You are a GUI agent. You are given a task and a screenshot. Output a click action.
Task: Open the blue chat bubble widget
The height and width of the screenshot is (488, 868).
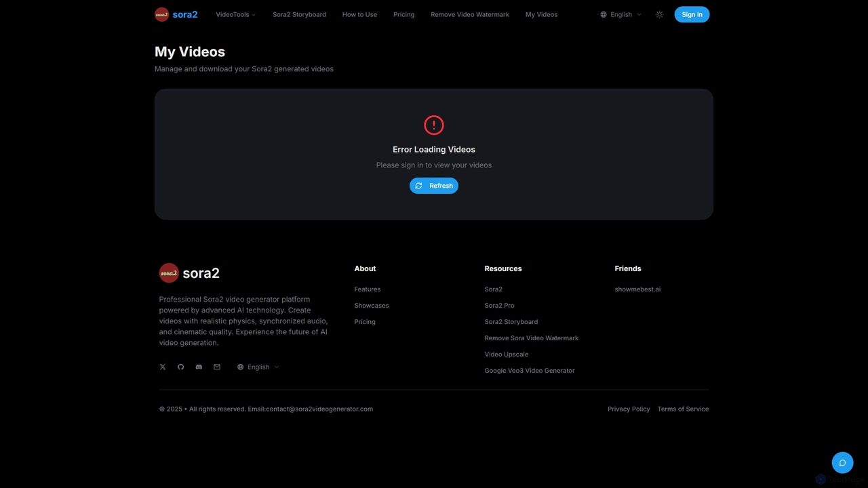pyautogui.click(x=842, y=463)
